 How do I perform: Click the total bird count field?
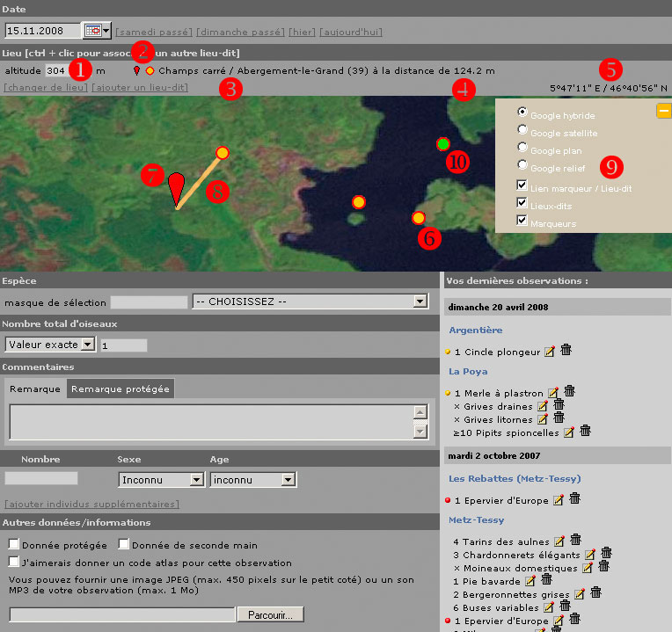pyautogui.click(x=124, y=345)
